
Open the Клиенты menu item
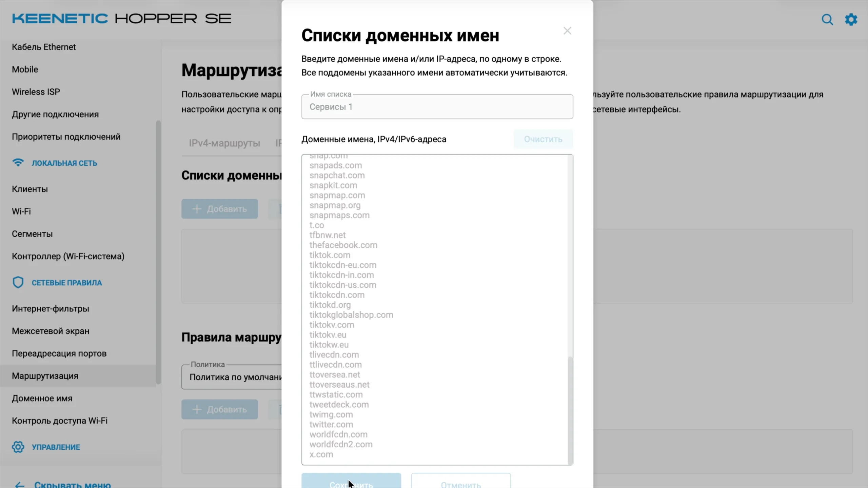tap(30, 189)
